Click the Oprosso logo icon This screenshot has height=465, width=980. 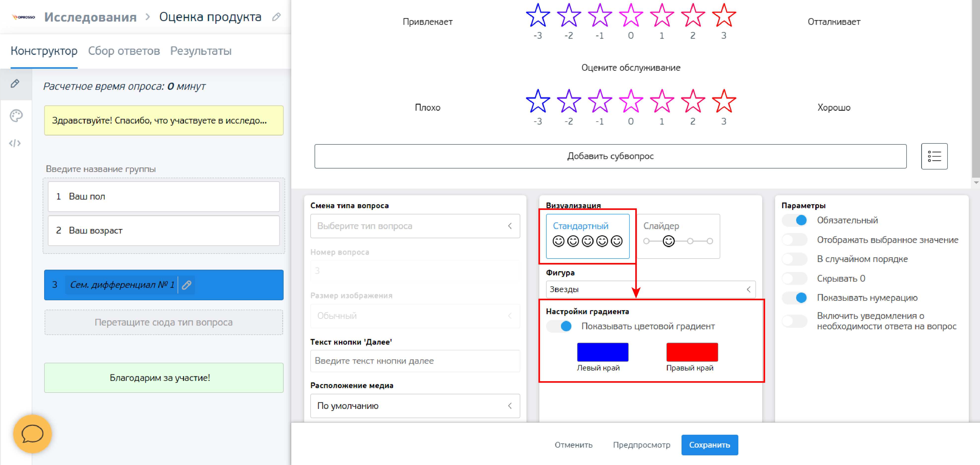(x=23, y=17)
